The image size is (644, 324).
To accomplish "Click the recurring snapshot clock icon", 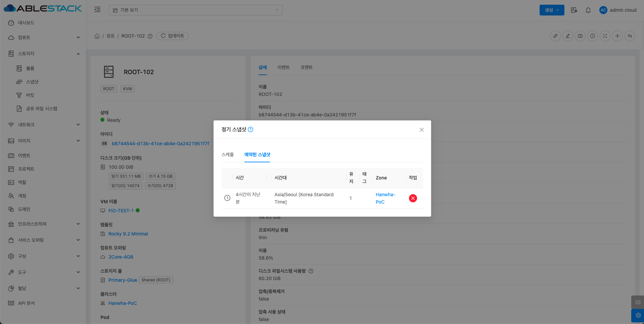I will point(593,36).
